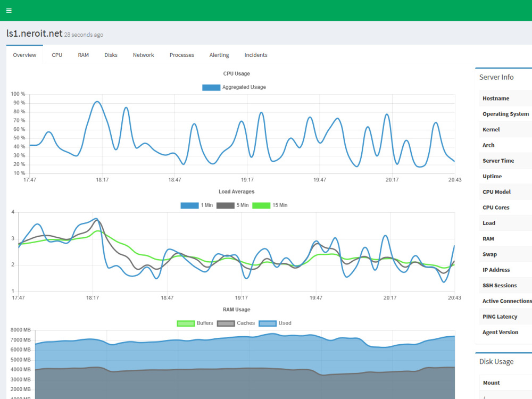Click the '28 seconds ago' timestamp
Image resolution: width=532 pixels, height=399 pixels.
click(84, 35)
